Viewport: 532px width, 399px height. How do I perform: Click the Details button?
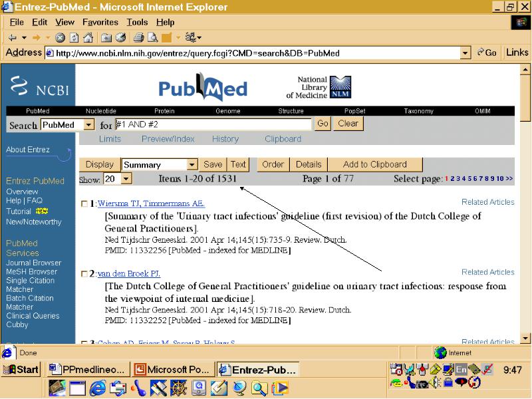[309, 164]
